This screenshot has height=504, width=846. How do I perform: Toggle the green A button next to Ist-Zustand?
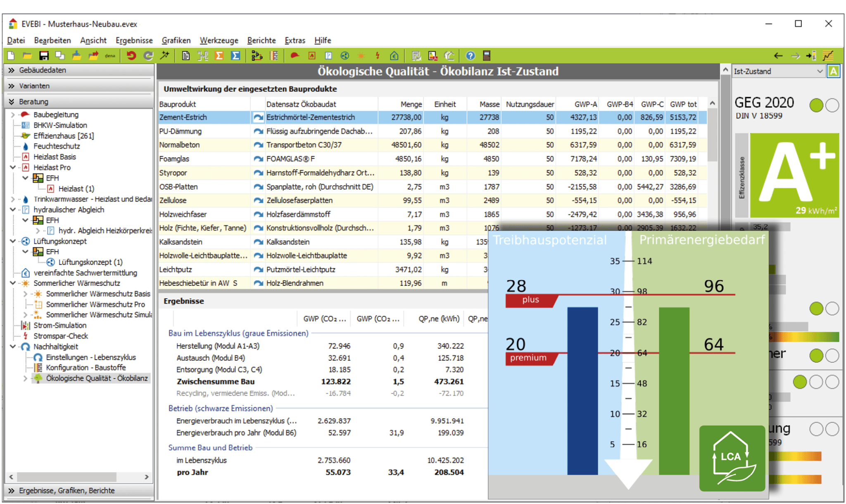[834, 71]
